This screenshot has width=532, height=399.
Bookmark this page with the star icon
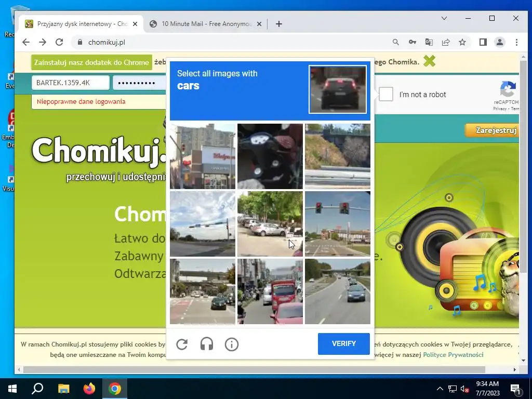462,42
